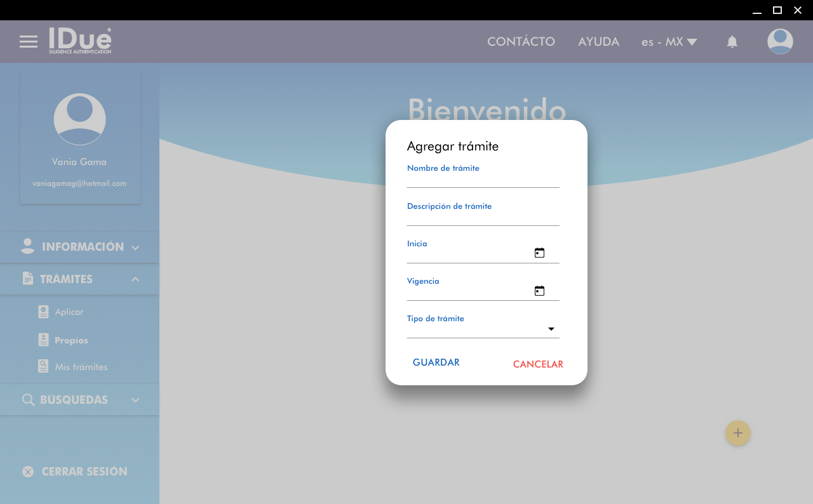This screenshot has width=813, height=504.
Task: Click the CANCELAR button
Action: point(538,364)
